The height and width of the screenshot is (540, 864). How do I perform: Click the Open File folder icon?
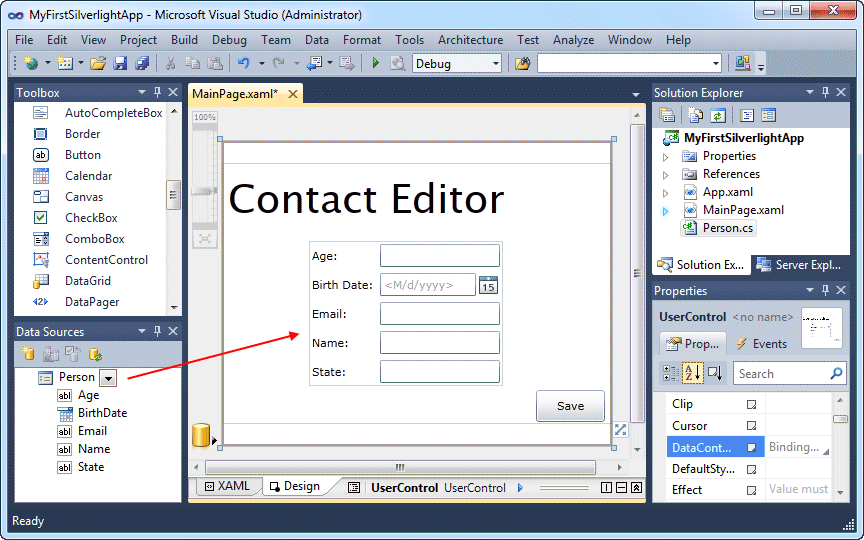(98, 63)
